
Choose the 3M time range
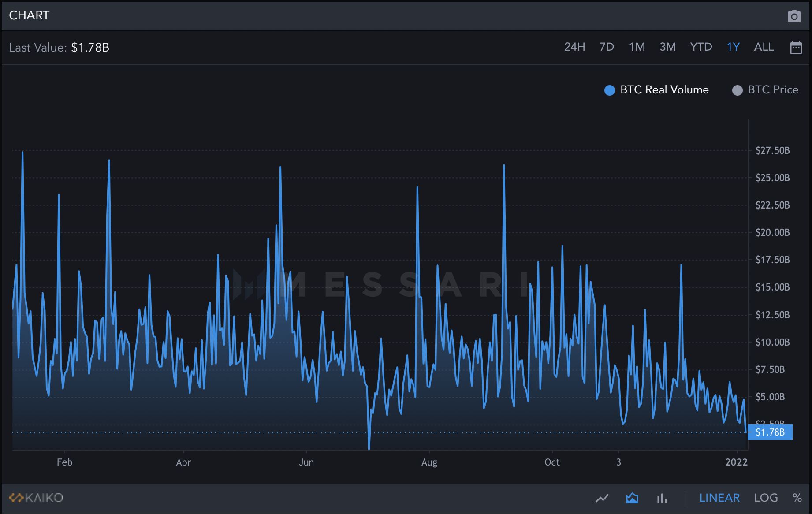pyautogui.click(x=668, y=47)
